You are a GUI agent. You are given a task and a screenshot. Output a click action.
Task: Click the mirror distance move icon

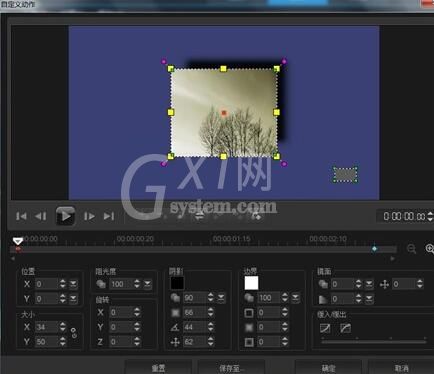384,284
